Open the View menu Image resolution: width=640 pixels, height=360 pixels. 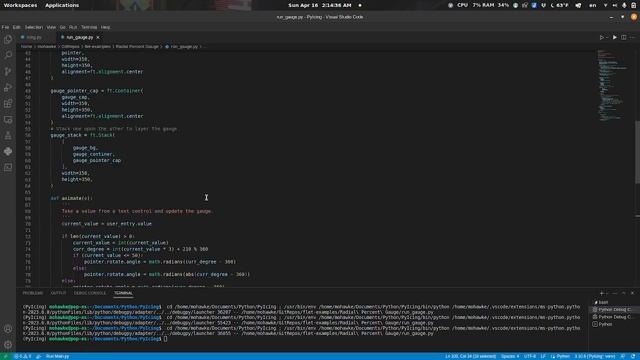click(51, 27)
